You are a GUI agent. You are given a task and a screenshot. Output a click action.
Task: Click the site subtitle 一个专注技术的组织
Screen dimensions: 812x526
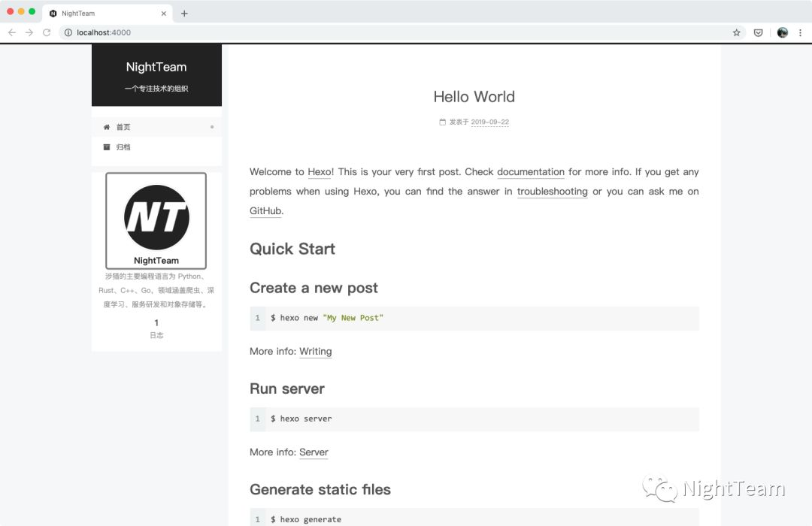156,89
